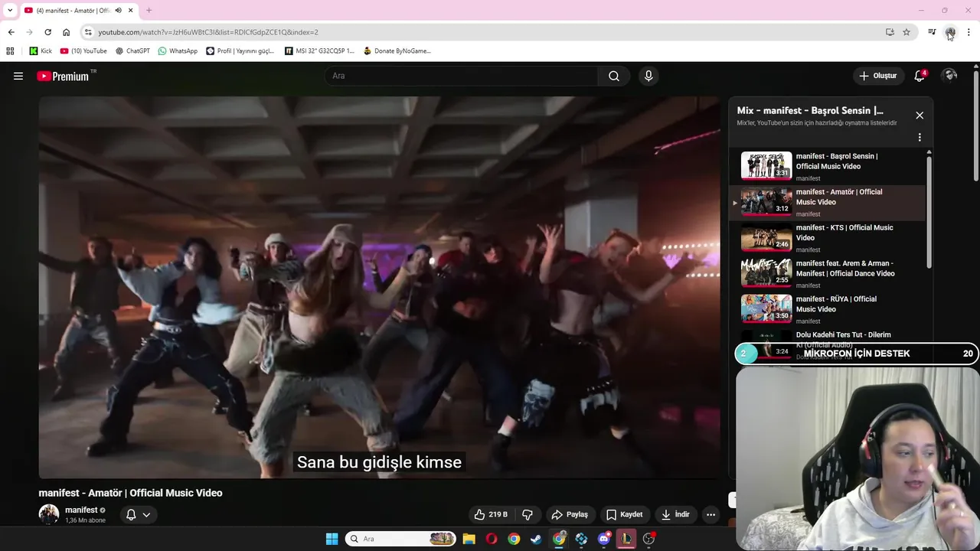
Task: Open the Chrome apps grid shortcut
Action: pos(10,51)
